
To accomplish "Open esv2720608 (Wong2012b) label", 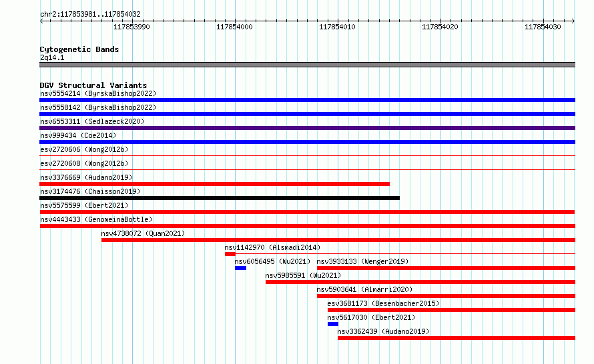I will point(84,163).
